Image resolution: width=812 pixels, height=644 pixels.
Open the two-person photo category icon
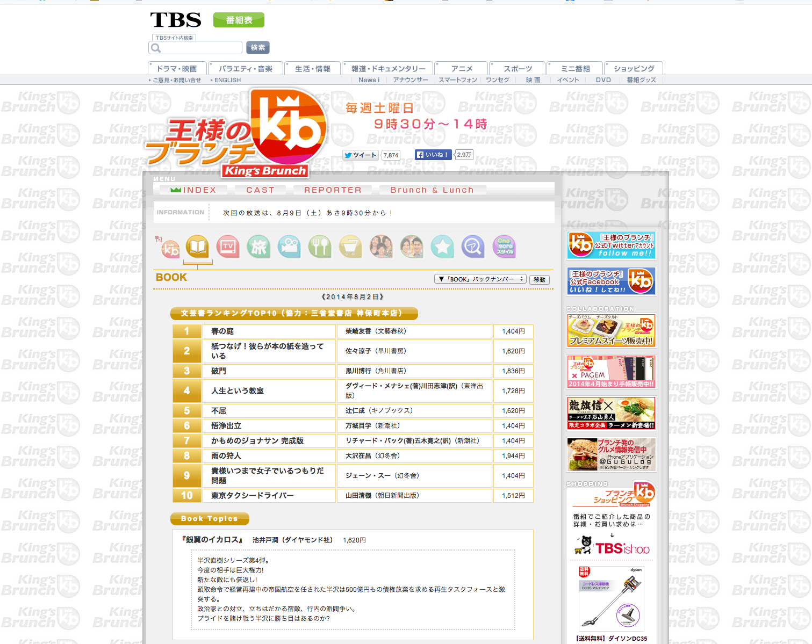(412, 247)
